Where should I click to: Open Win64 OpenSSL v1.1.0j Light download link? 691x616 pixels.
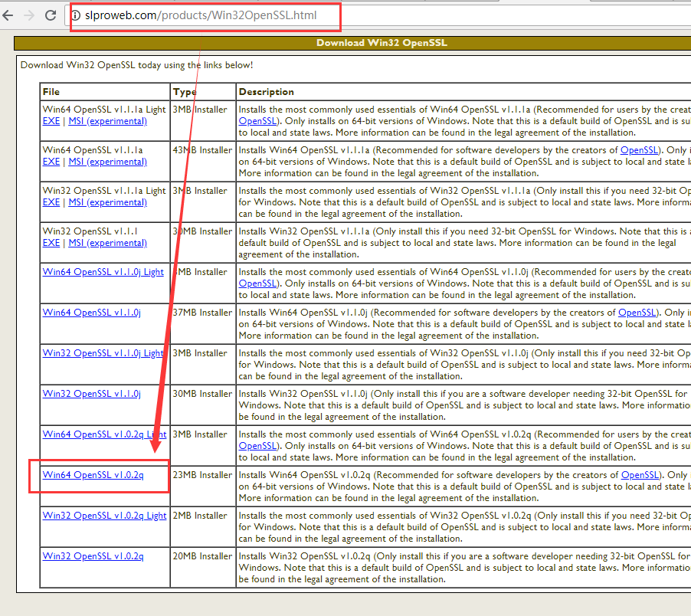pyautogui.click(x=103, y=272)
